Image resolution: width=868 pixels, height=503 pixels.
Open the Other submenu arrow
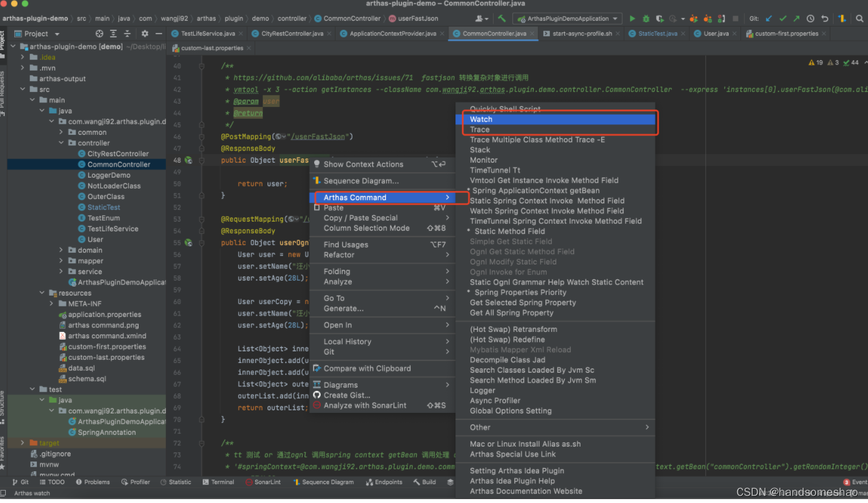tap(646, 427)
